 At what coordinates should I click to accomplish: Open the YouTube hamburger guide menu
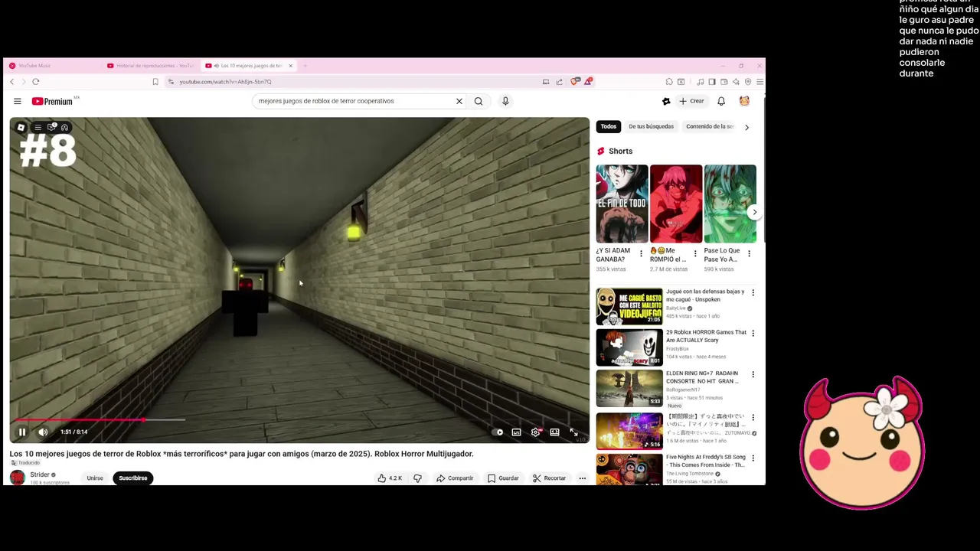tap(18, 101)
